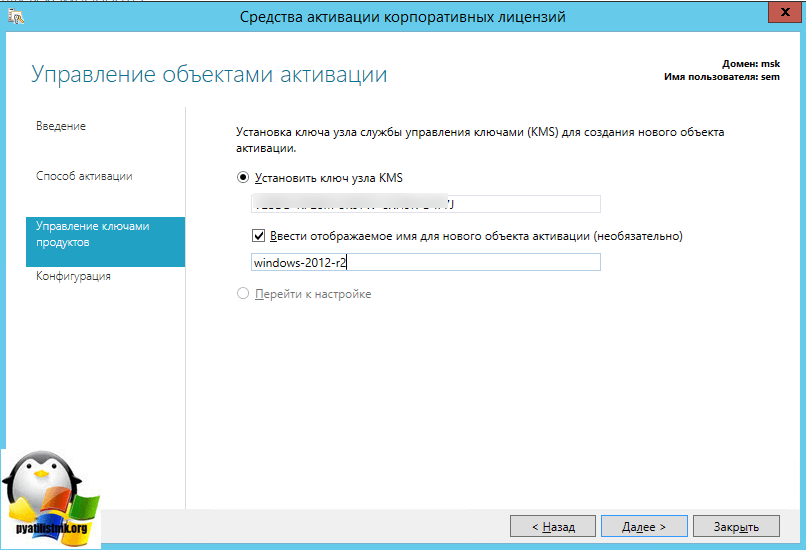Click the window icon in the title bar
The width and height of the screenshot is (806, 550).
coord(16,17)
